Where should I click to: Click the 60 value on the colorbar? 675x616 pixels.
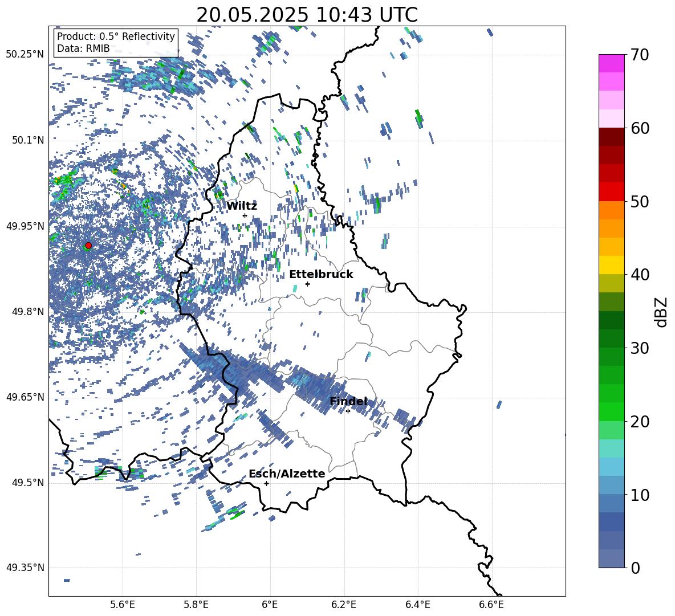[x=640, y=128]
